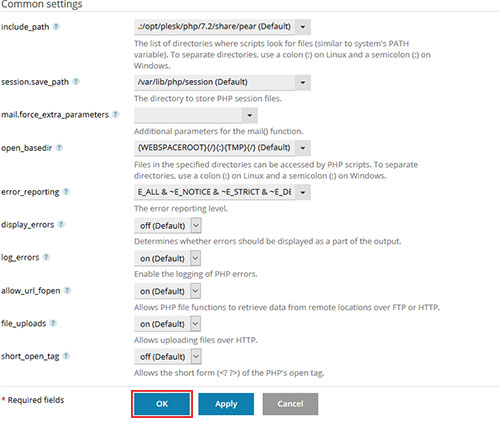Focus error_reporting text field

(214, 192)
